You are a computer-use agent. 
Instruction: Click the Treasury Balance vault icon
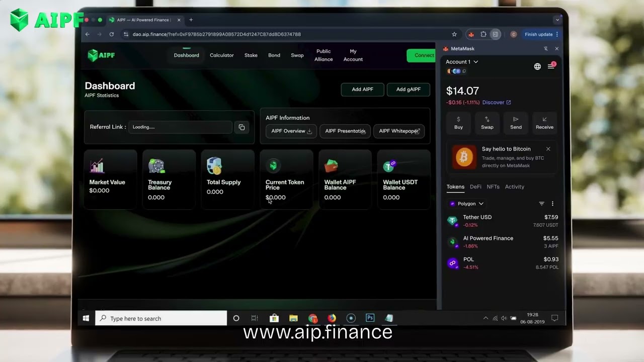pyautogui.click(x=156, y=166)
